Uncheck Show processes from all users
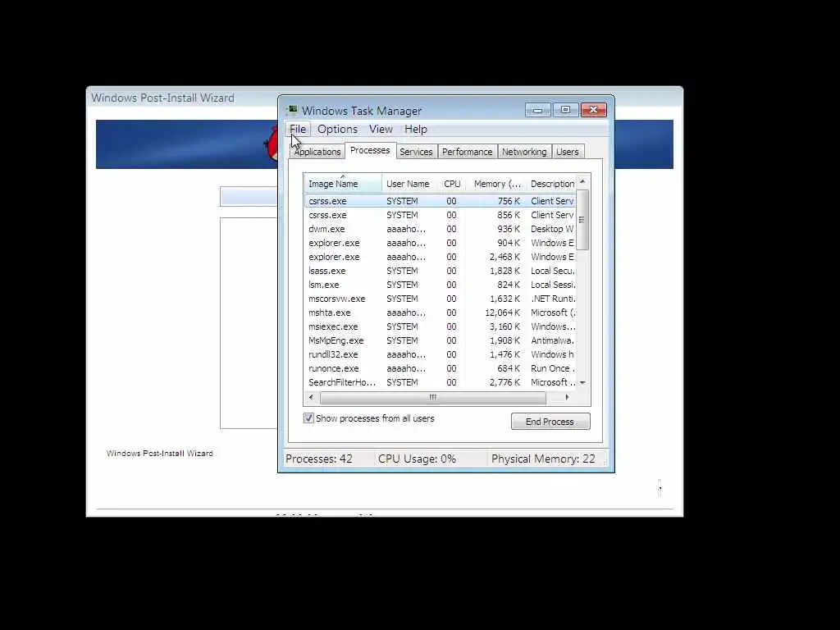Image resolution: width=840 pixels, height=630 pixels. coord(308,418)
